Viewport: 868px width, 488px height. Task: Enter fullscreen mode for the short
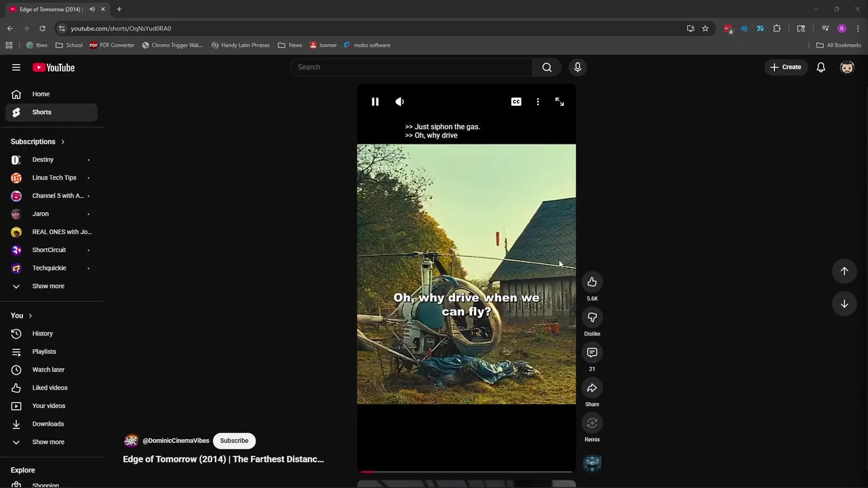point(559,102)
